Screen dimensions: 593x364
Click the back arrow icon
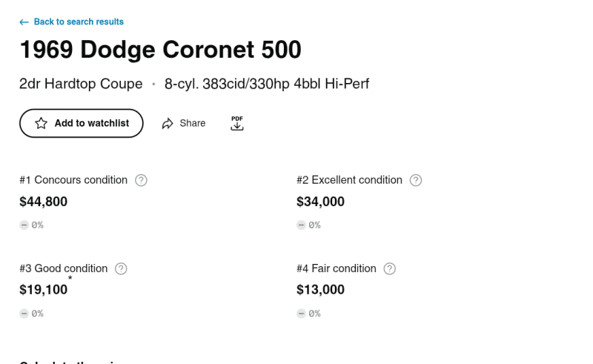tap(24, 22)
